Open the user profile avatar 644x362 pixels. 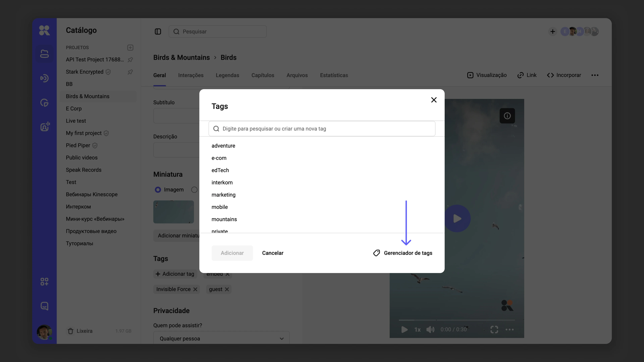(x=44, y=332)
